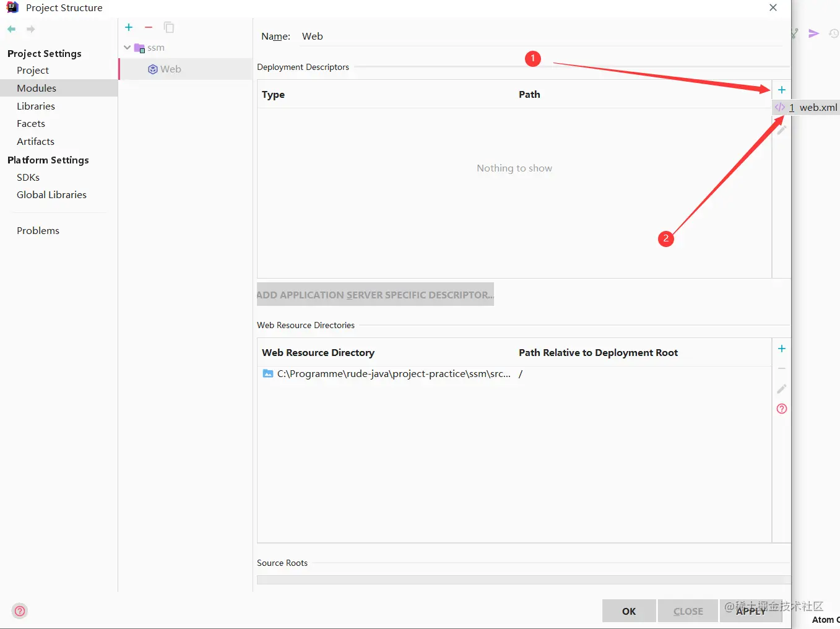Select the C:\Programme\rude-java web resource row
Image resolution: width=840 pixels, height=629 pixels.
514,374
